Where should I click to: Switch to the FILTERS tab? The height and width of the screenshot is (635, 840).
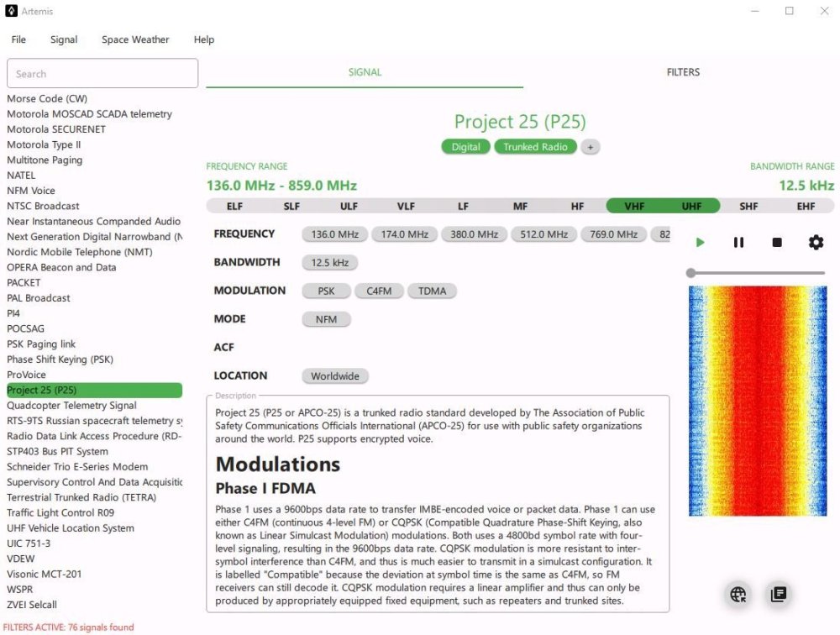682,72
